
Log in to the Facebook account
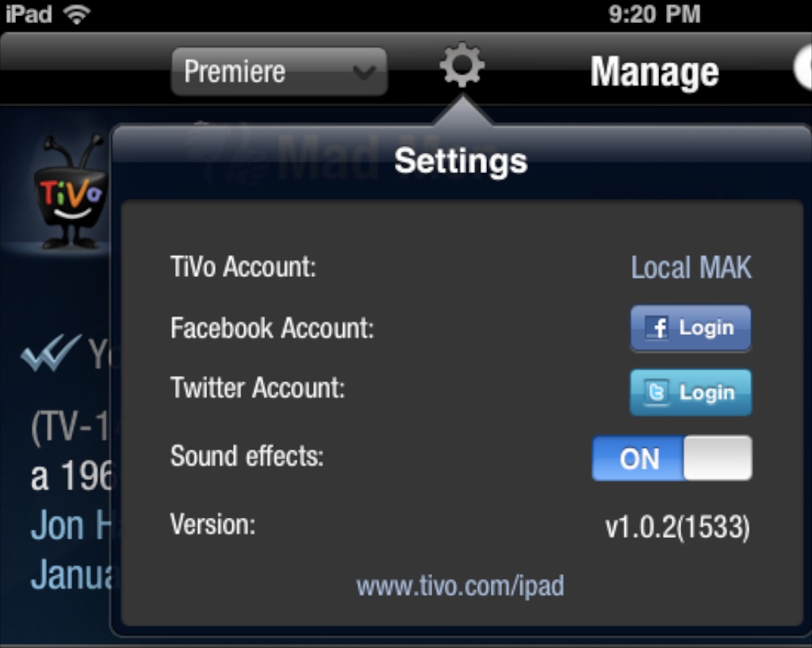click(x=691, y=328)
